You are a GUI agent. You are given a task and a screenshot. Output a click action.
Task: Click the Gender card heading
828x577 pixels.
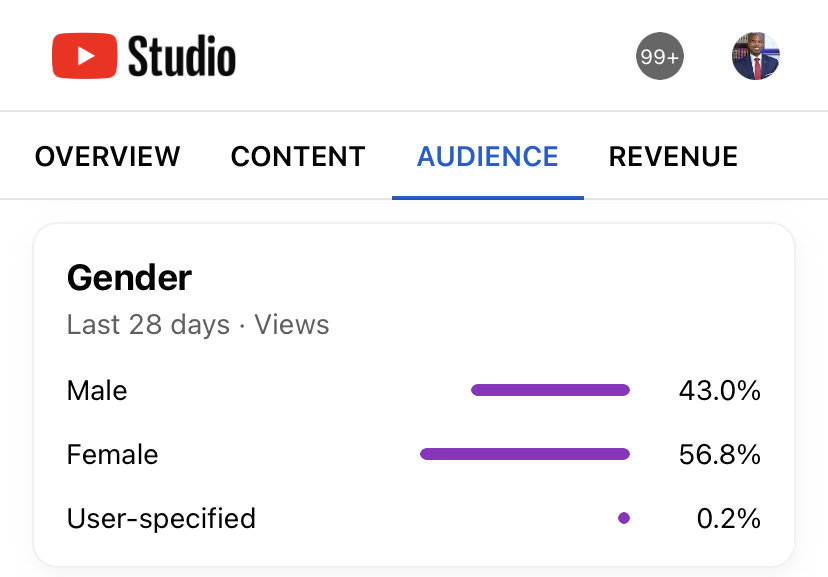[129, 277]
